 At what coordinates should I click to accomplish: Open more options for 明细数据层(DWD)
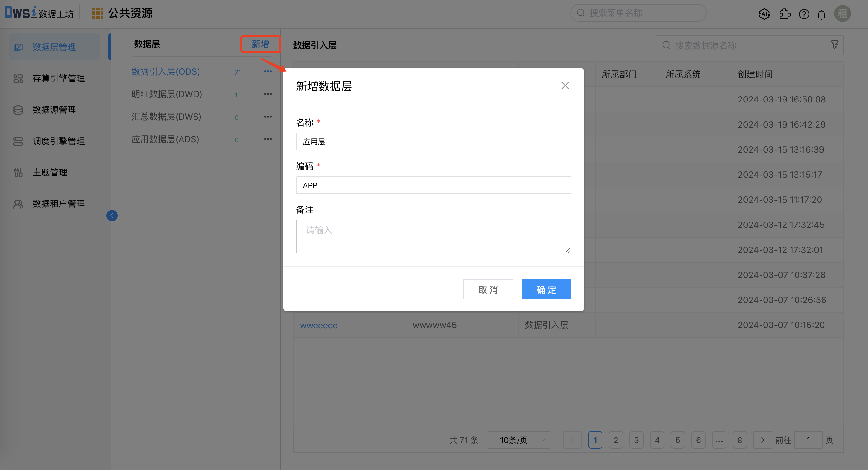pos(268,94)
